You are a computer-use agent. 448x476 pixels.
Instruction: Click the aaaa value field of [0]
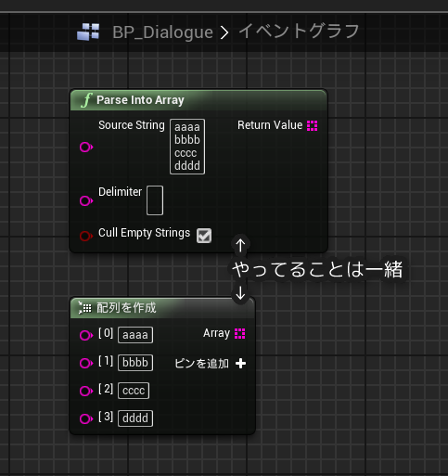pyautogui.click(x=135, y=335)
